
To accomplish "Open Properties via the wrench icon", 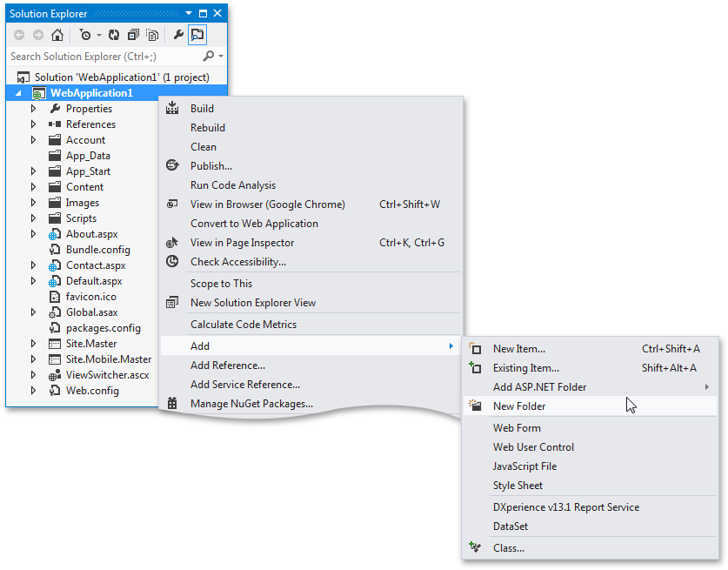I will 178,36.
